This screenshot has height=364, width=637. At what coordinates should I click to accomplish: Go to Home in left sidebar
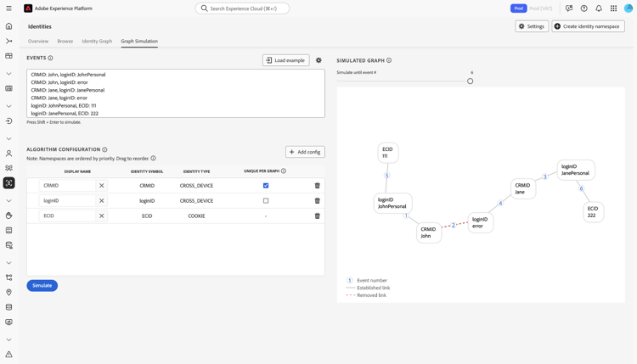9,26
